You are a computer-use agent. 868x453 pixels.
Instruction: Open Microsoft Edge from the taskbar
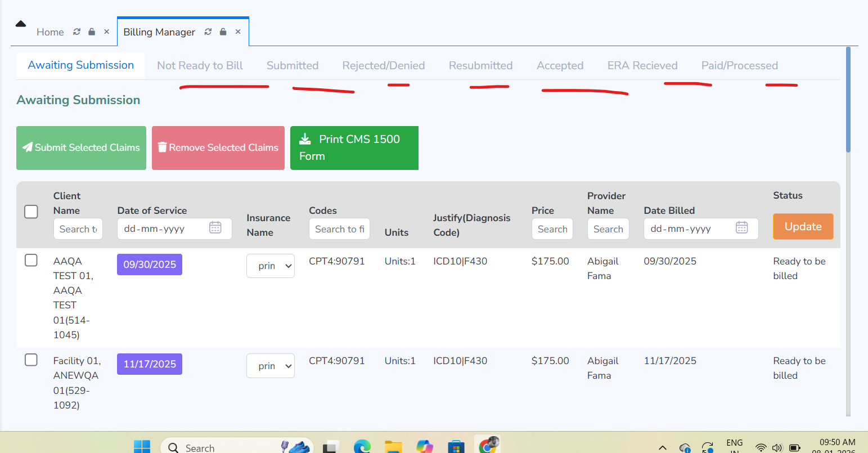point(362,447)
